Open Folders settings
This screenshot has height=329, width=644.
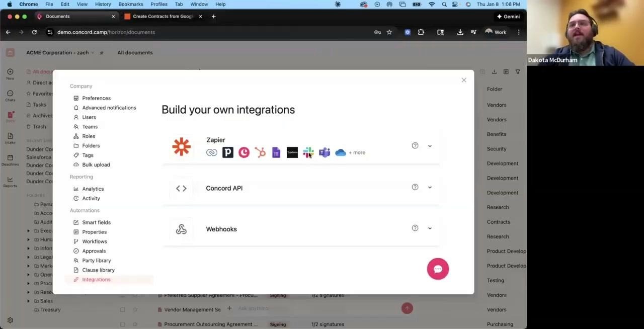click(x=91, y=146)
